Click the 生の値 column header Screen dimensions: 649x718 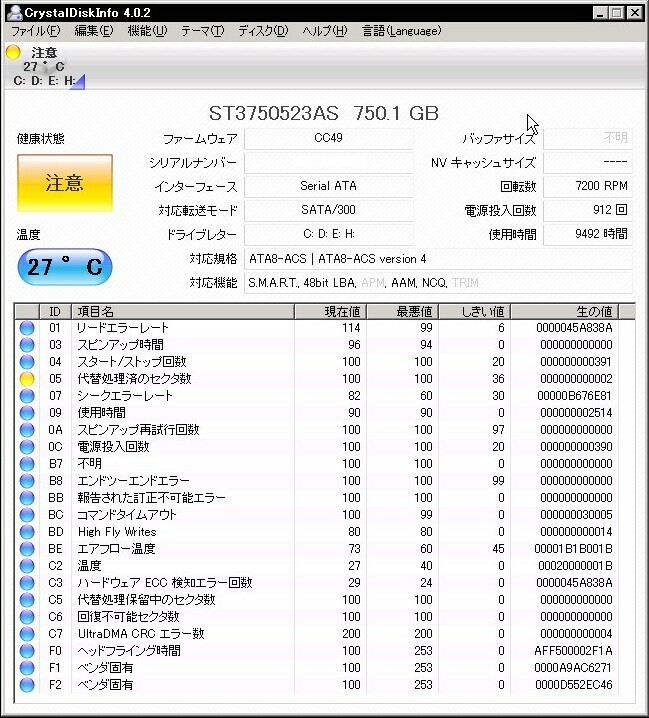[x=565, y=312]
